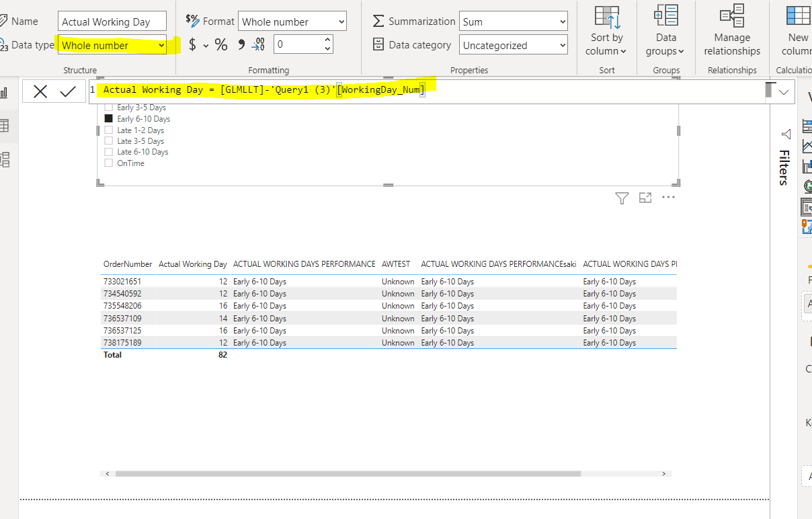Image resolution: width=812 pixels, height=519 pixels.
Task: Click the horizontal scrollbar right arrow
Action: coord(663,473)
